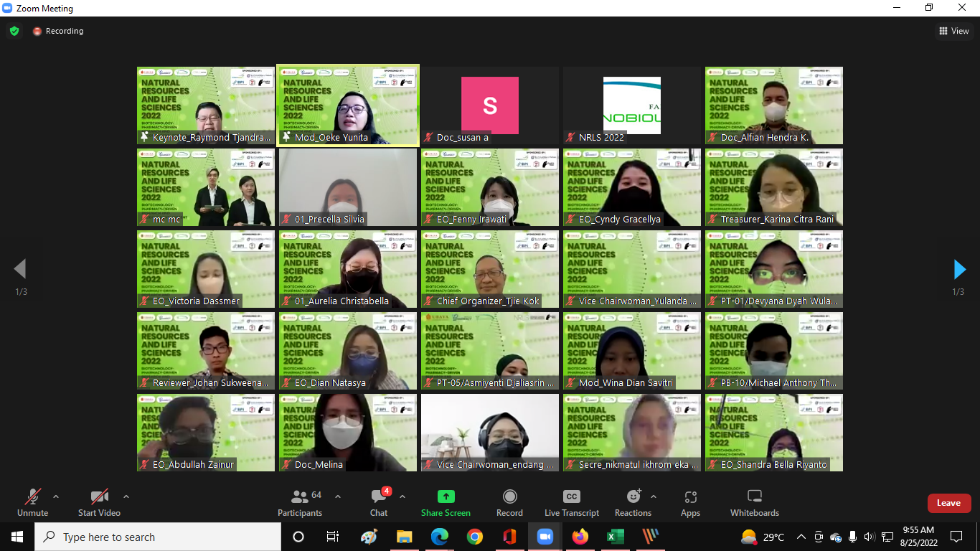
Task: Toggle the Record button
Action: (509, 497)
